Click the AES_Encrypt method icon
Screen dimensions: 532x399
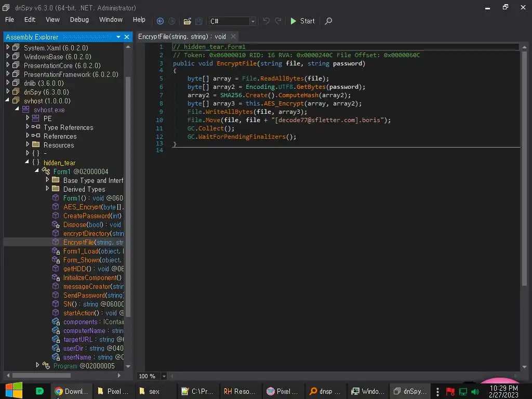coord(56,206)
